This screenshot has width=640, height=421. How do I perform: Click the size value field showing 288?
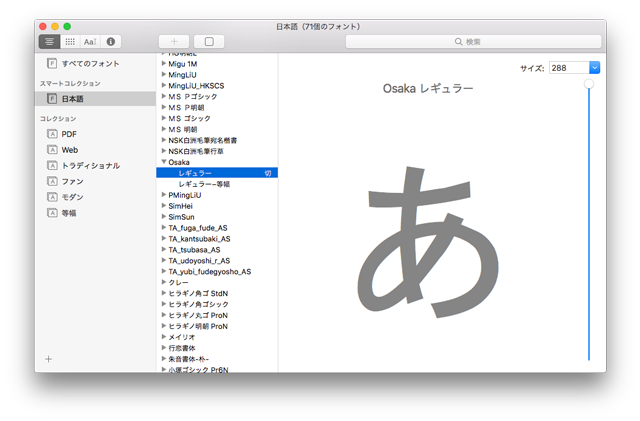coord(569,68)
